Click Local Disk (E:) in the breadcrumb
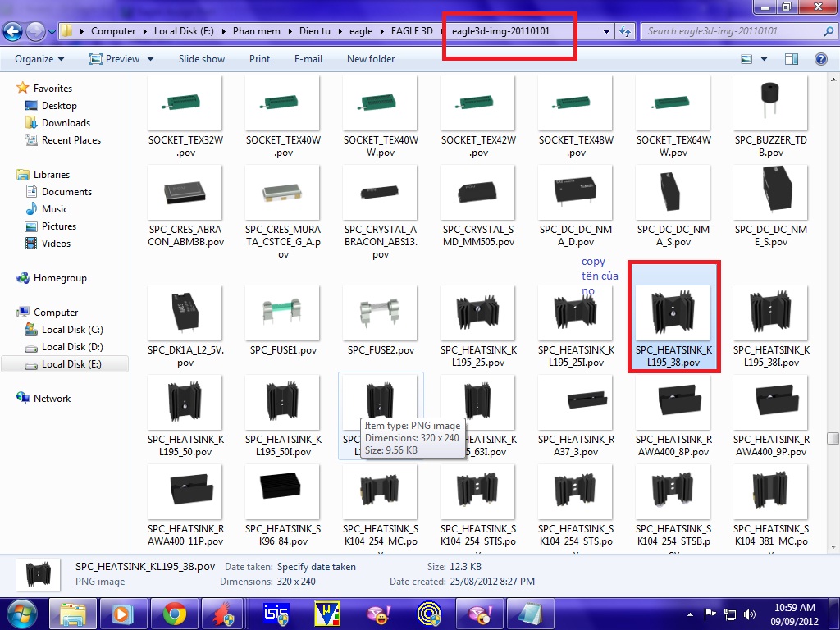Viewport: 840px width, 630px height. 184,31
